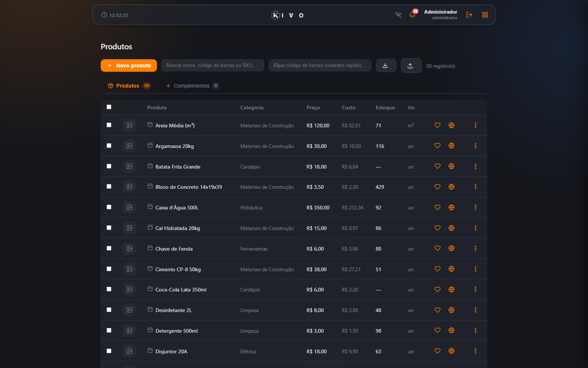Click the download export icon button

coord(386,66)
